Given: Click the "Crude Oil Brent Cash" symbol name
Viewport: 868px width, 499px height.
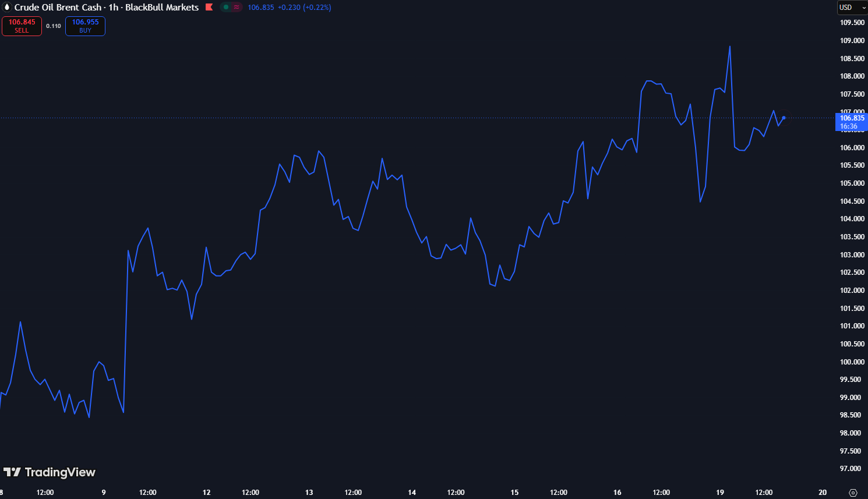Looking at the screenshot, I should point(58,8).
